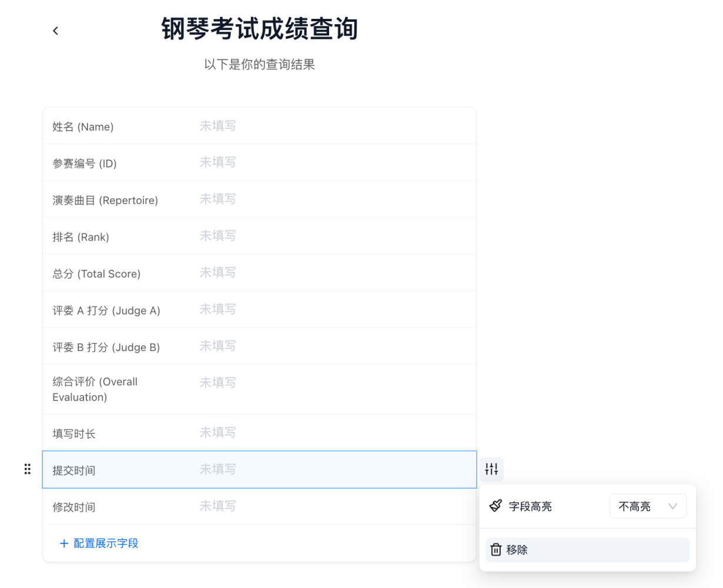Click plus icon of 配置展示字段
The image size is (723, 588).
[x=64, y=543]
